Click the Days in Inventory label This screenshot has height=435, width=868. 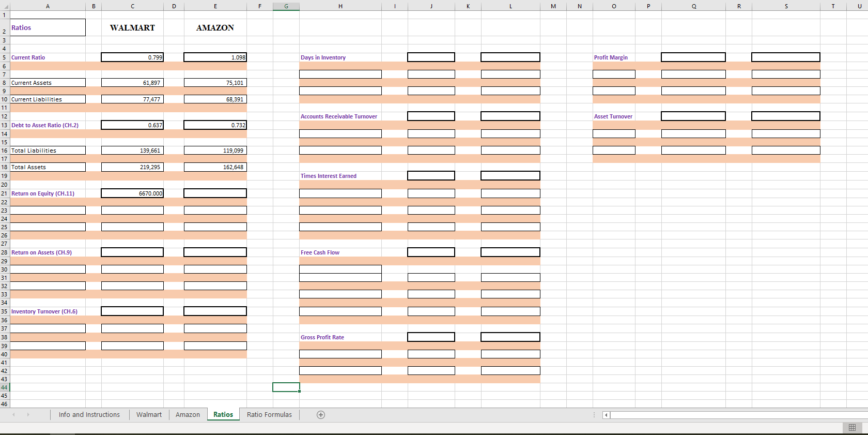pyautogui.click(x=323, y=57)
